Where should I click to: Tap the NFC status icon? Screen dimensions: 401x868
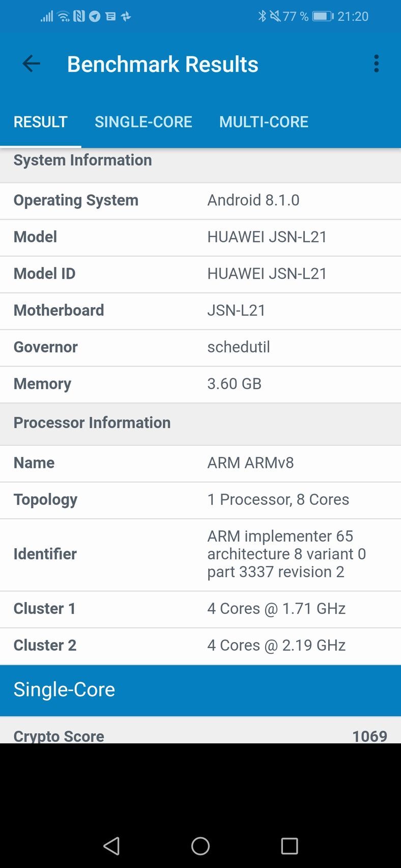[79, 16]
